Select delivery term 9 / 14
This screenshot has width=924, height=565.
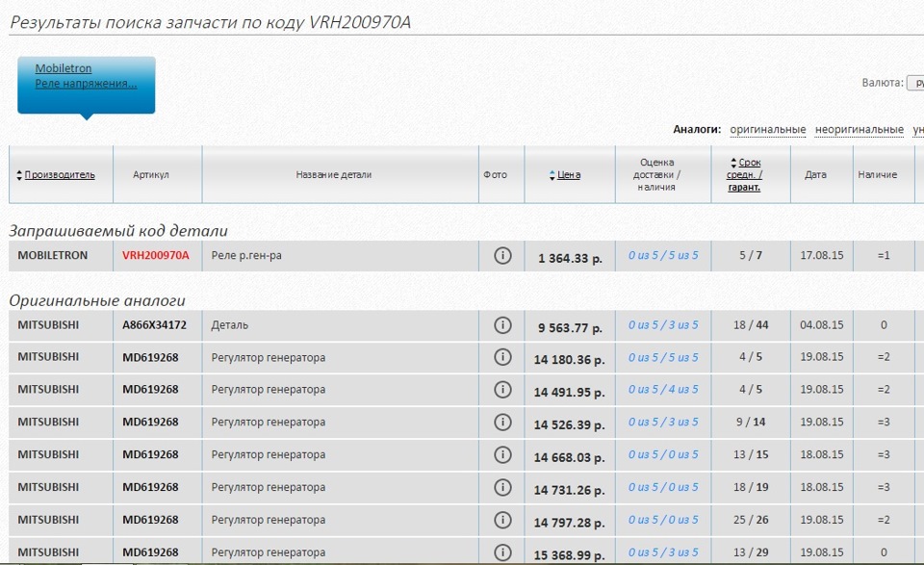tap(751, 422)
